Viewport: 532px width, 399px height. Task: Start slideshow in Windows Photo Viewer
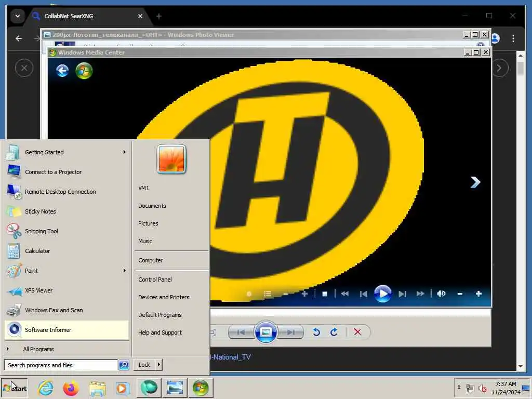coord(265,332)
